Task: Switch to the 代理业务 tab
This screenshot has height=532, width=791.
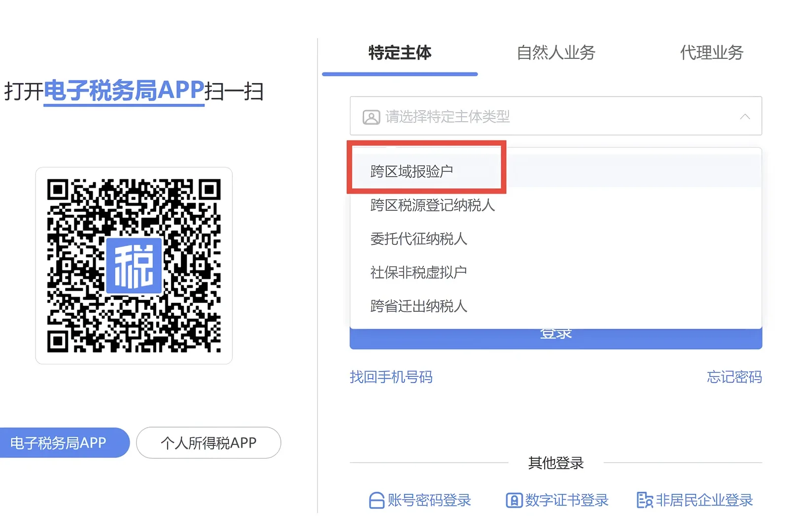Action: click(x=710, y=53)
